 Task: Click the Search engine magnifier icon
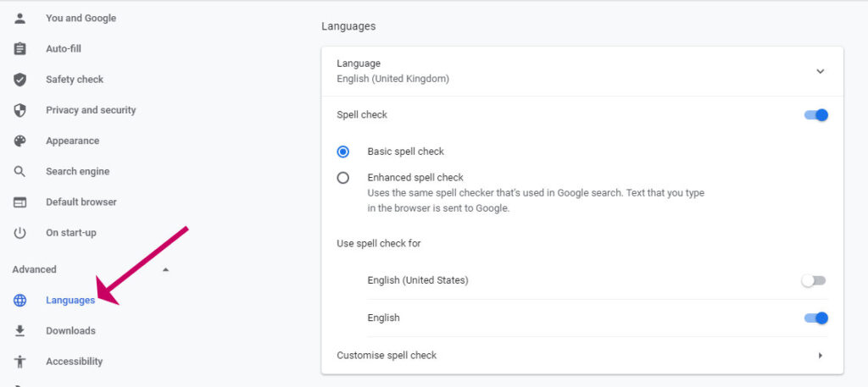pyautogui.click(x=20, y=171)
